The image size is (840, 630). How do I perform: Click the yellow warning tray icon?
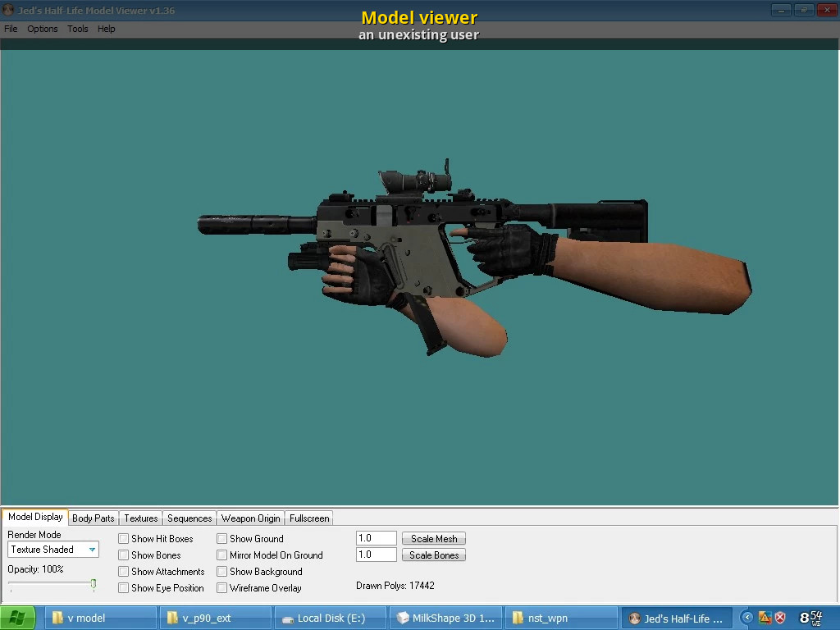click(x=765, y=618)
